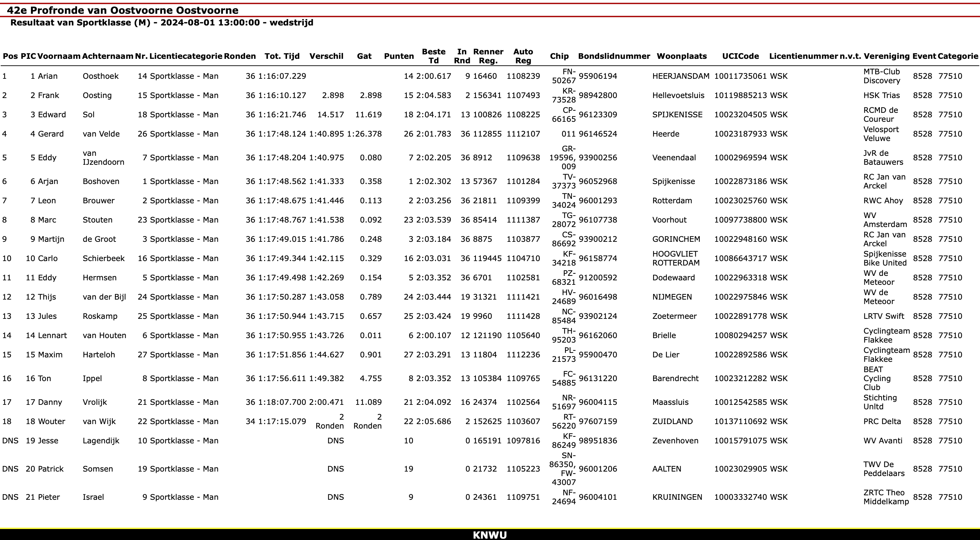
Task: Click surname 'van Houten' in row 14
Action: point(104,335)
